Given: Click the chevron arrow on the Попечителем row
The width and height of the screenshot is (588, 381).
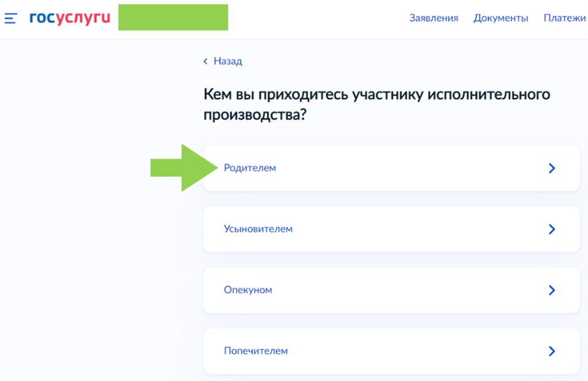Looking at the screenshot, I should (x=552, y=351).
